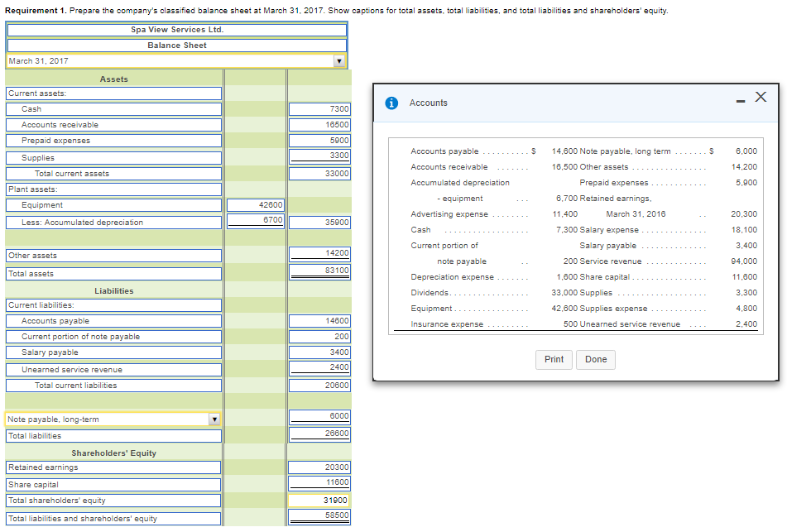Click the Accounts receivable label field
The width and height of the screenshot is (787, 532).
click(x=114, y=124)
